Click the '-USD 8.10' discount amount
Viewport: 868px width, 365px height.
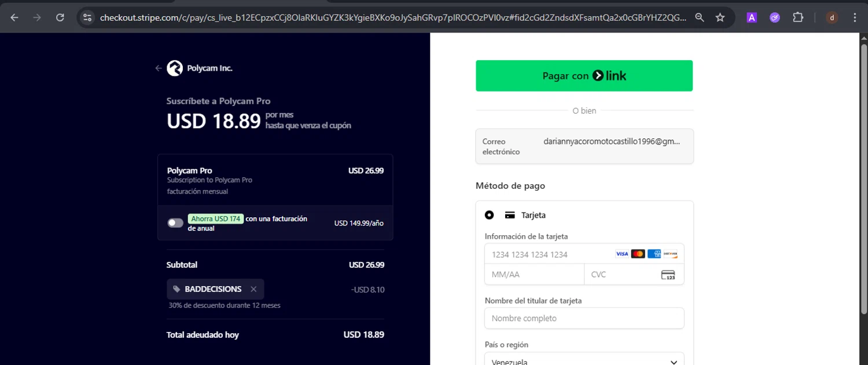point(367,289)
